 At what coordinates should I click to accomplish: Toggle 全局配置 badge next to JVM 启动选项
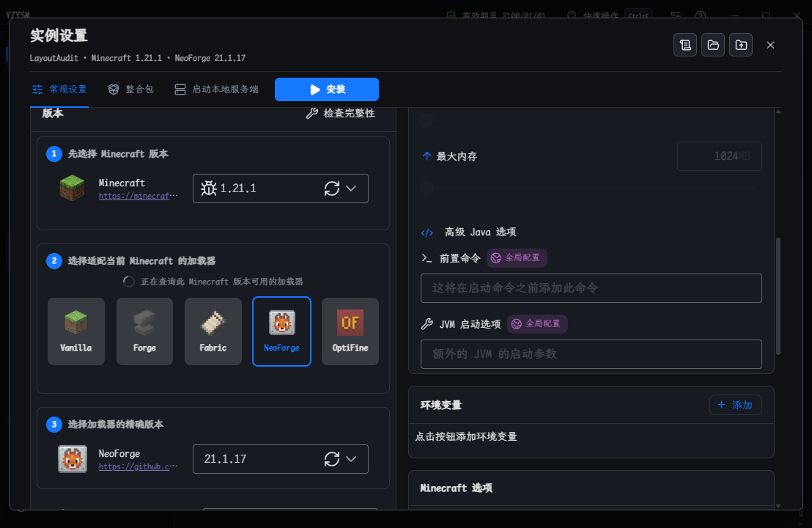tap(537, 324)
